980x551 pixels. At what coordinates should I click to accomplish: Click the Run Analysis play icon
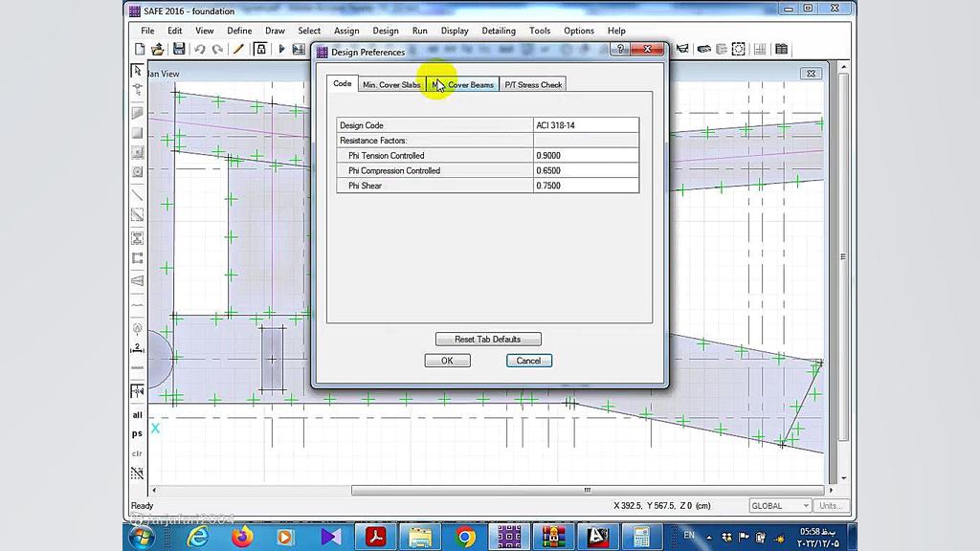pos(281,49)
